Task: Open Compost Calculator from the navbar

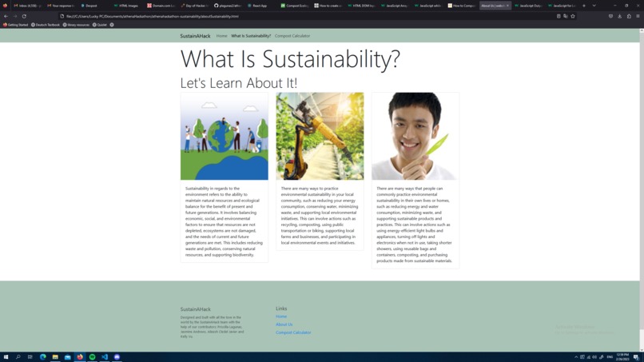Action: tap(292, 36)
